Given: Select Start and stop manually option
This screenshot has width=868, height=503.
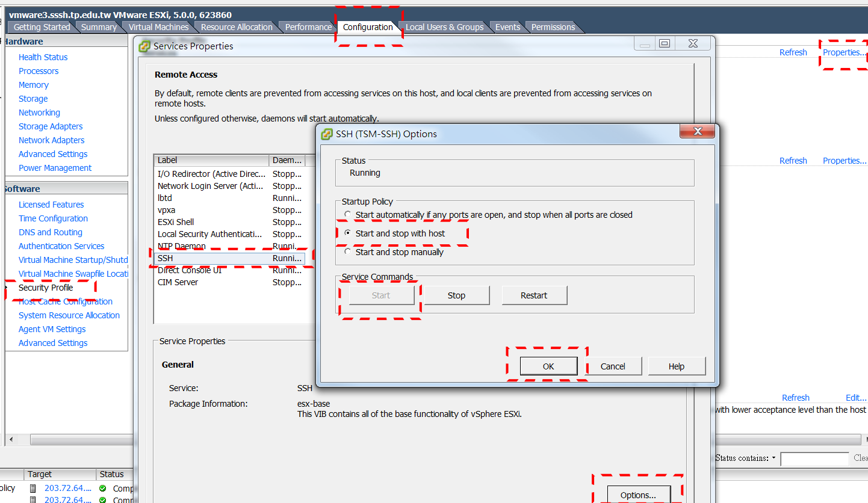Looking at the screenshot, I should [347, 251].
